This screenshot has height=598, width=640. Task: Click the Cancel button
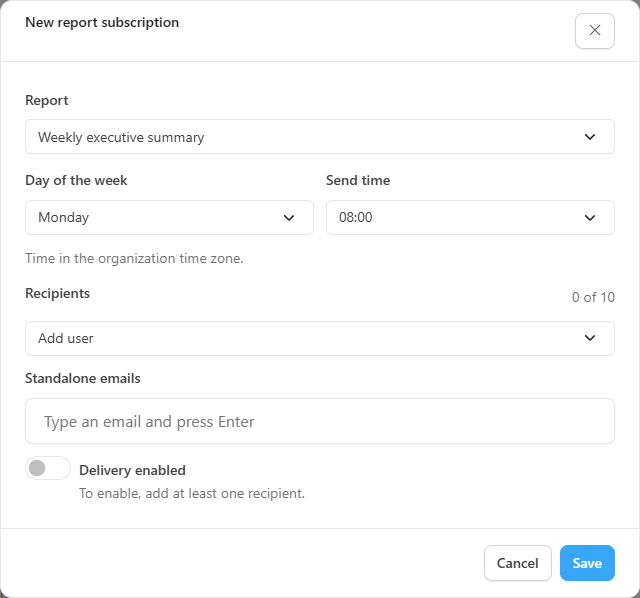(x=517, y=563)
